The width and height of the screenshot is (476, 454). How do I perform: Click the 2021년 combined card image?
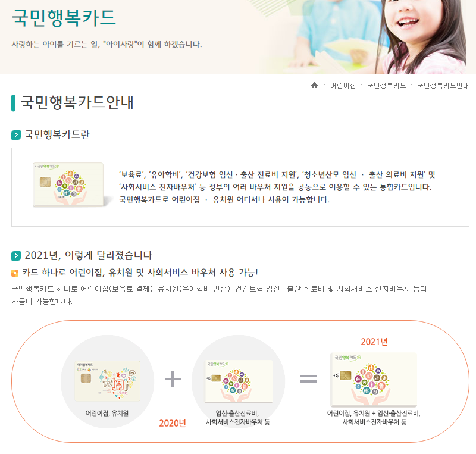click(x=374, y=380)
